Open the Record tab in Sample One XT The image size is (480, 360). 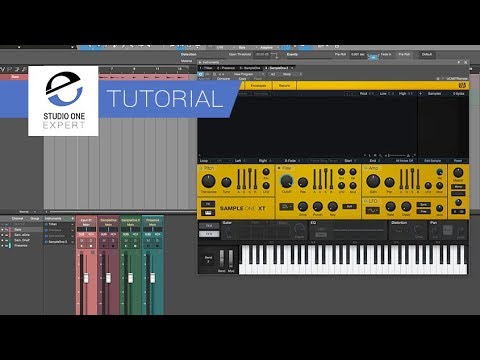point(284,86)
